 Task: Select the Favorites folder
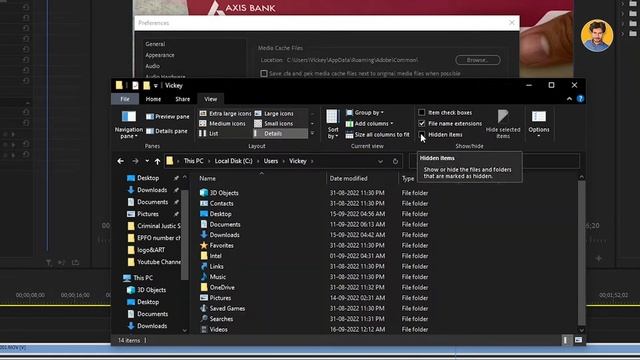221,245
